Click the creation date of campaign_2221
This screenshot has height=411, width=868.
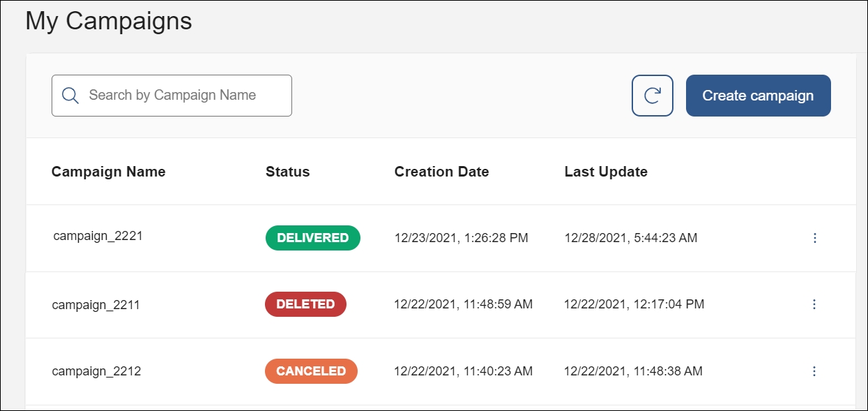(x=461, y=238)
